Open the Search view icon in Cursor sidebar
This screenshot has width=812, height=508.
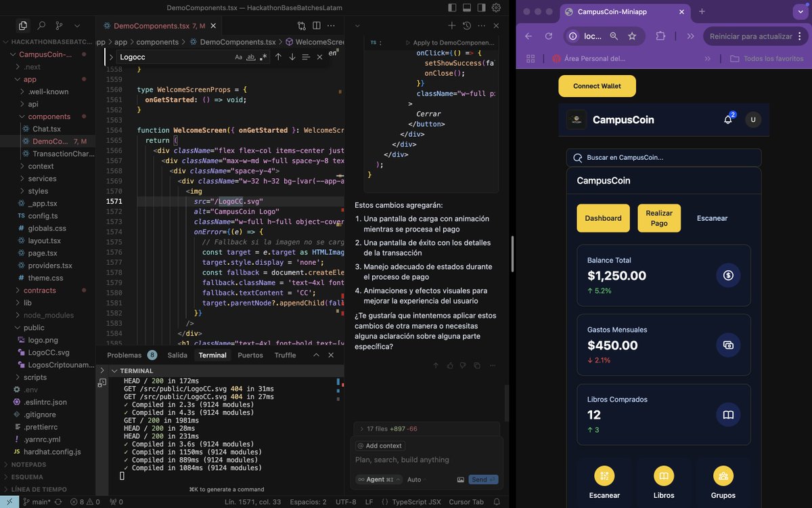[x=41, y=26]
